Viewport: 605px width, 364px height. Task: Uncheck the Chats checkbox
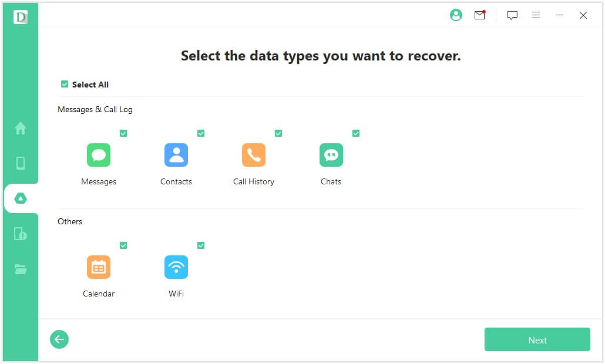click(x=356, y=133)
